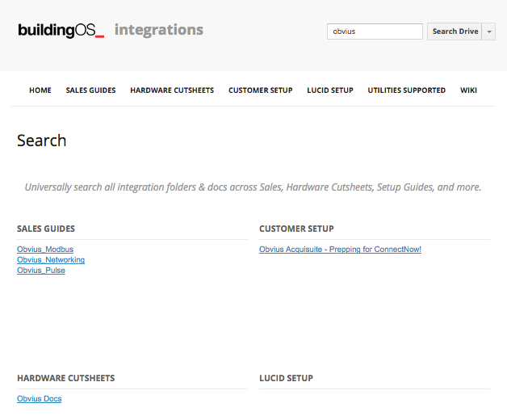This screenshot has width=507, height=420.
Task: Go to the Home nav item
Action: [x=40, y=90]
